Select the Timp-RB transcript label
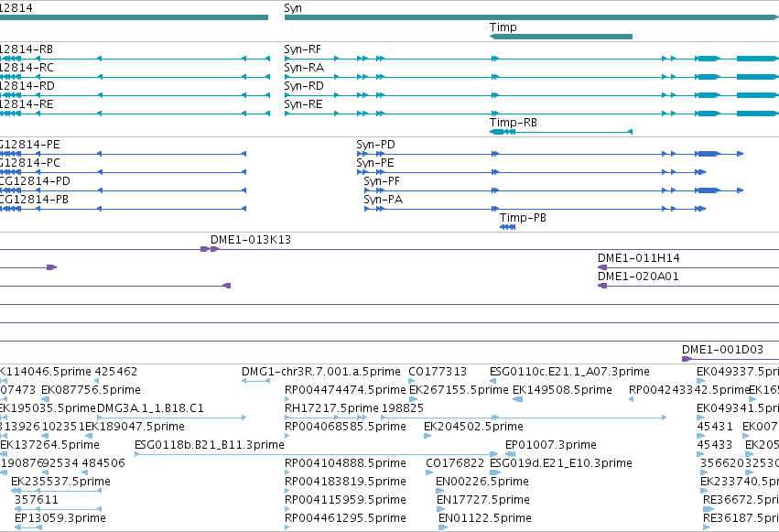 pos(514,122)
